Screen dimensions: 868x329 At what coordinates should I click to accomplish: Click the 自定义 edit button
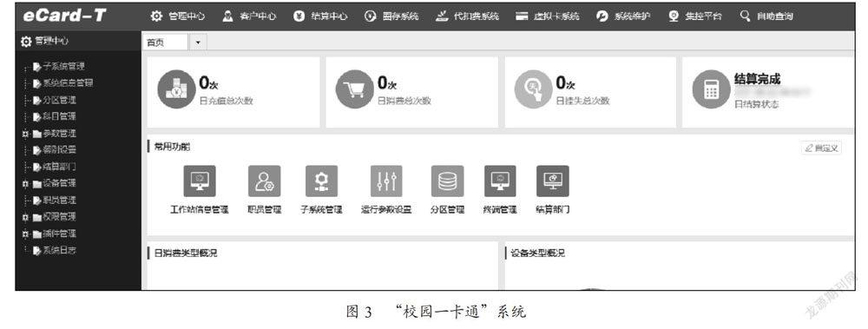(821, 148)
